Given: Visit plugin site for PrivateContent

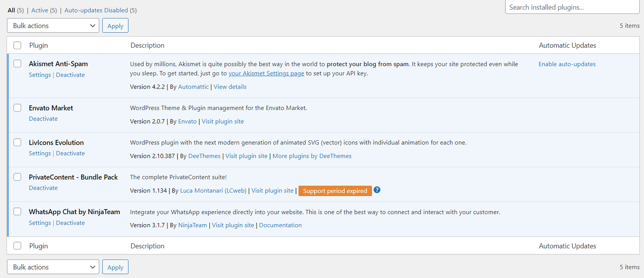Looking at the screenshot, I should pos(272,191).
